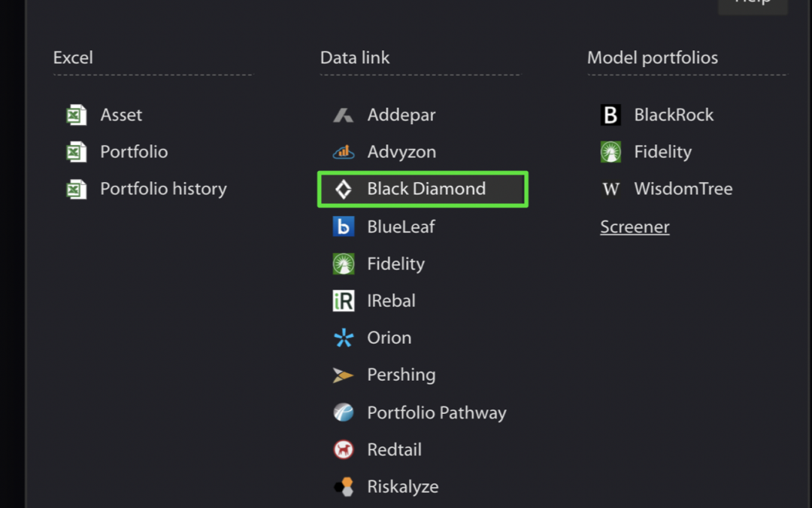Click the Pershing arrow icon
The width and height of the screenshot is (812, 508).
[x=344, y=375]
